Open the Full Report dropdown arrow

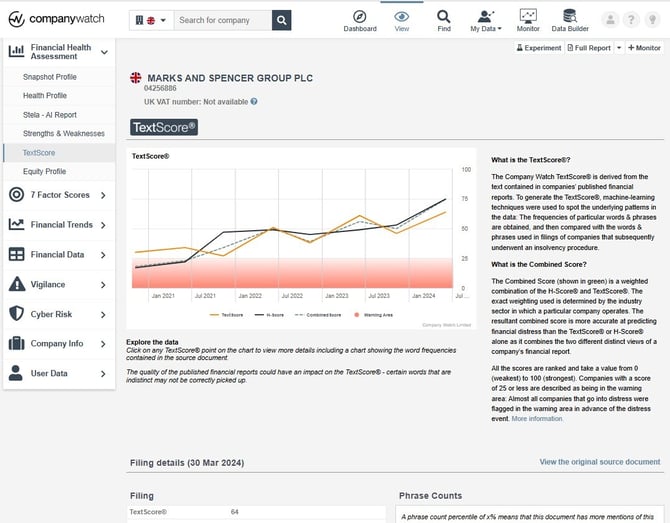coord(619,48)
